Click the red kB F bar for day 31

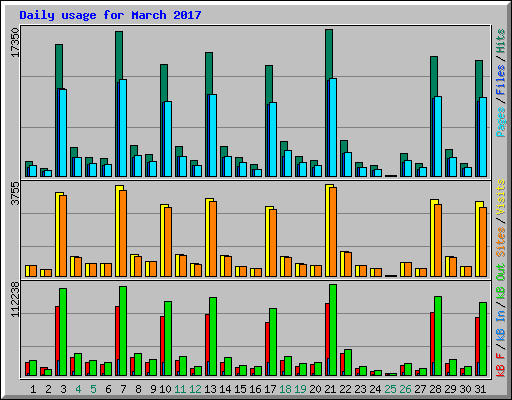477,340
